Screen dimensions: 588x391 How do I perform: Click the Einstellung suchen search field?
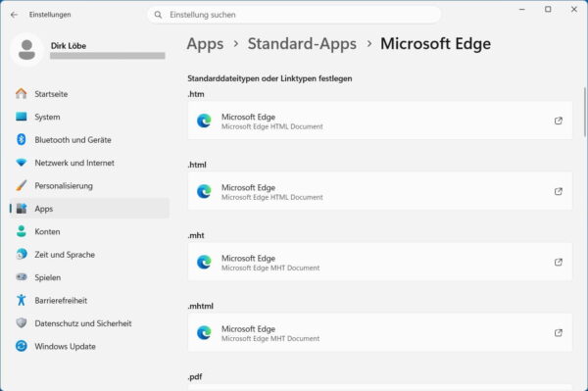294,15
